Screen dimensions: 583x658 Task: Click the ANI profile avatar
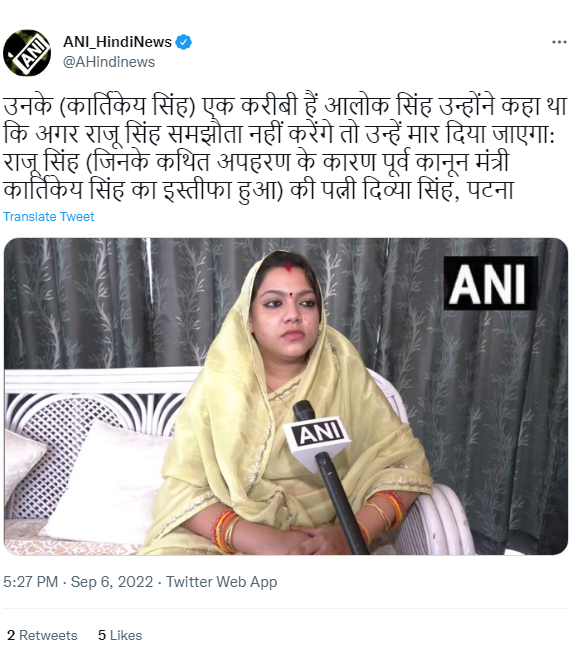click(x=27, y=53)
